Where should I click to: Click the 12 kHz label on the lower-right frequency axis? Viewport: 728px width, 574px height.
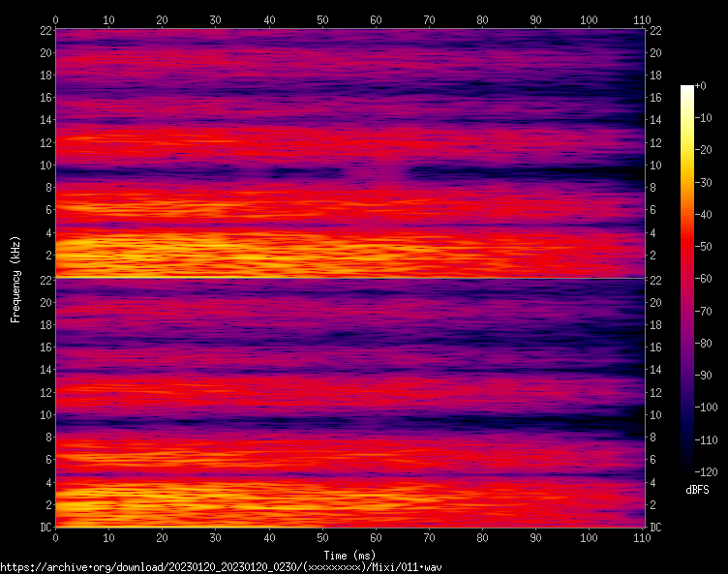click(x=657, y=392)
